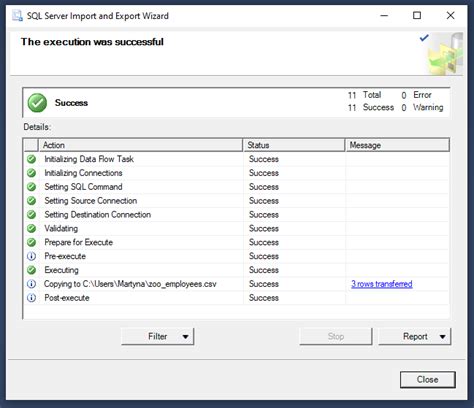Sort by the Status column header

click(294, 145)
